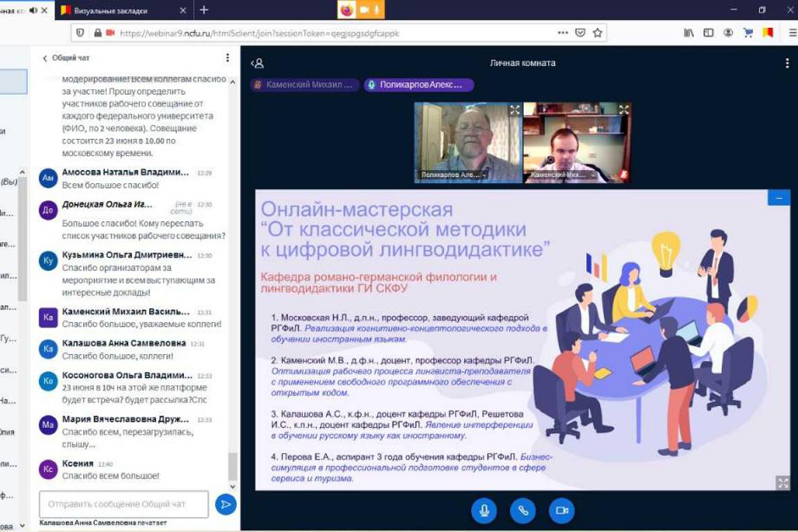Focus the chat message input field
798x532 pixels.
click(x=124, y=504)
